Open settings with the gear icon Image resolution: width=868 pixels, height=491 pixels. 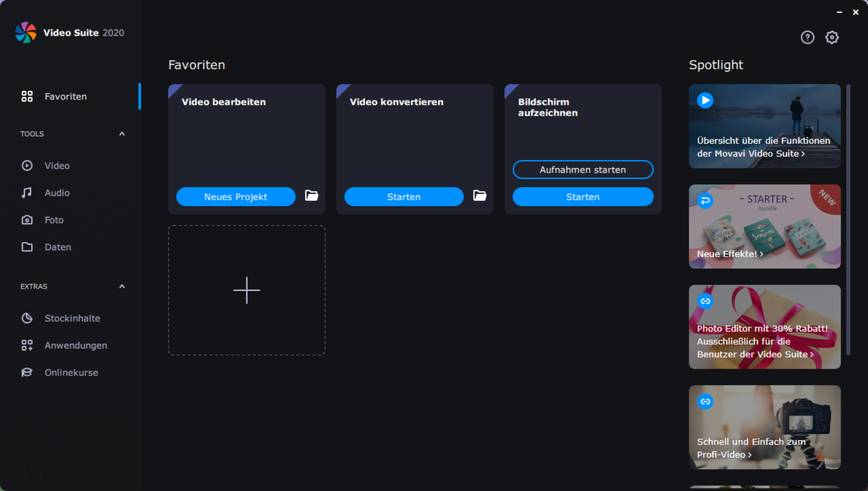point(832,37)
